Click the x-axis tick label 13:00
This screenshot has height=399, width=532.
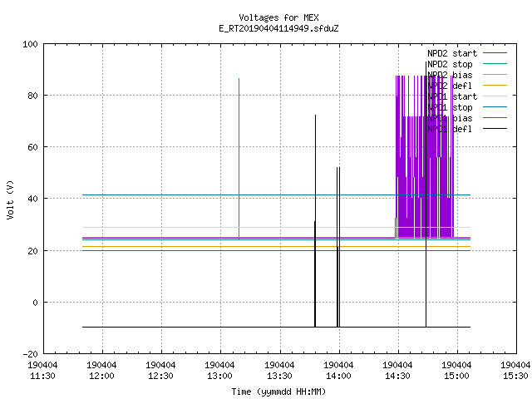219,376
